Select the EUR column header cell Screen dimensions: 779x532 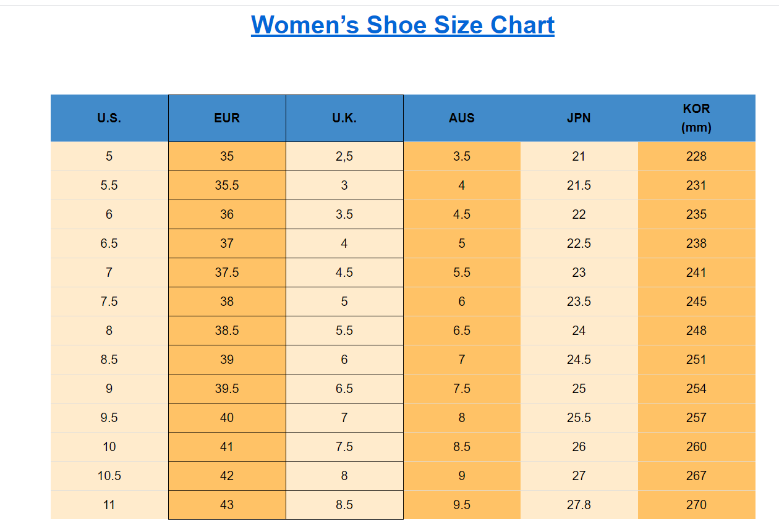(227, 118)
